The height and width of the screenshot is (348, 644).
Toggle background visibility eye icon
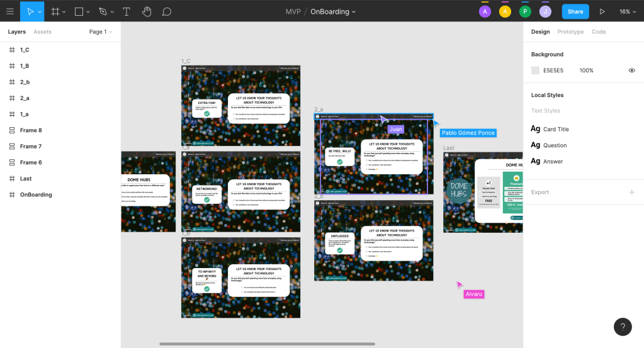(x=631, y=70)
